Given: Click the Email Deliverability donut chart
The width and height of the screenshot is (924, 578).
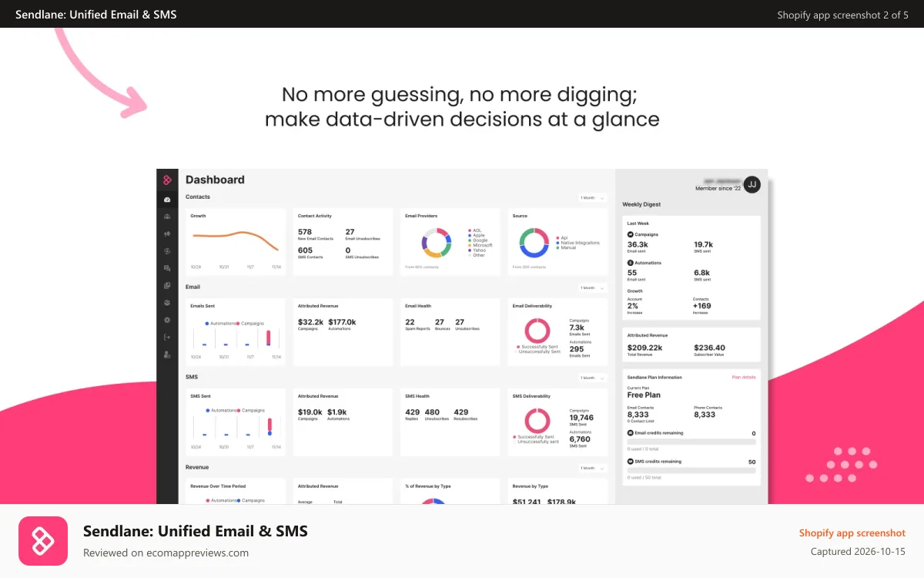Looking at the screenshot, I should [x=537, y=331].
